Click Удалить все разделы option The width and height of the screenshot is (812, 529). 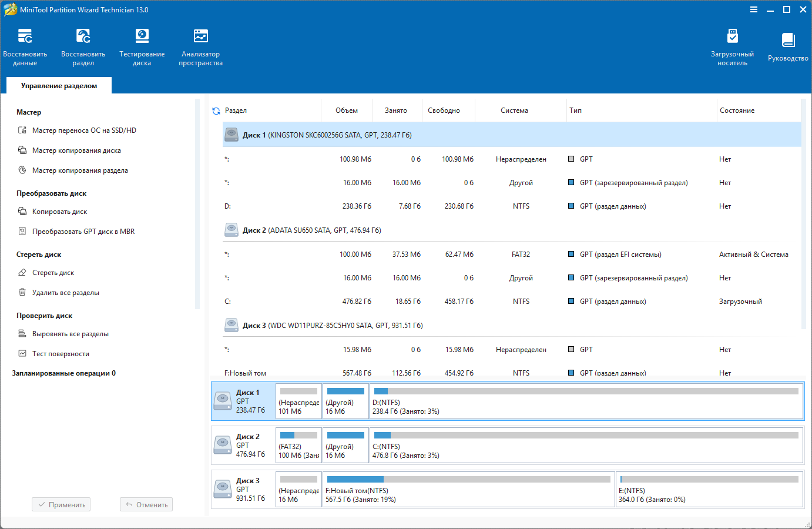[66, 293]
